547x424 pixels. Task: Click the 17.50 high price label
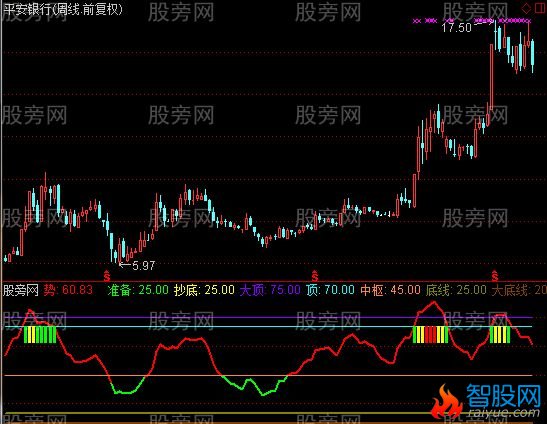[x=456, y=28]
